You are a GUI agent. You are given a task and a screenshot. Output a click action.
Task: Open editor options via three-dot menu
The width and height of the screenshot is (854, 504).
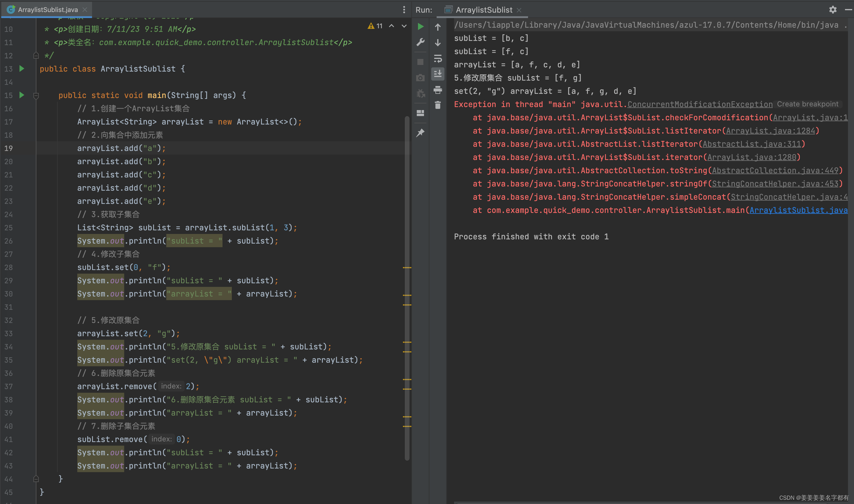(404, 10)
